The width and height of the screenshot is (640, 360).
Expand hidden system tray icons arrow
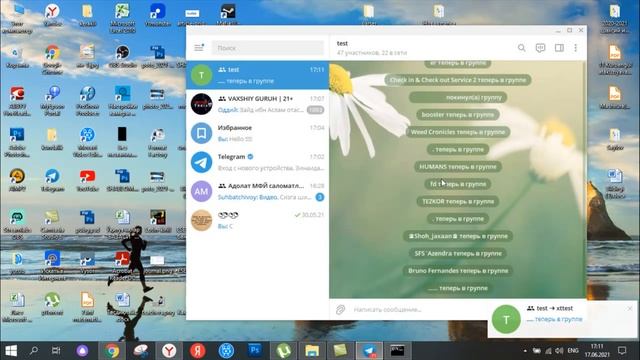click(x=525, y=351)
